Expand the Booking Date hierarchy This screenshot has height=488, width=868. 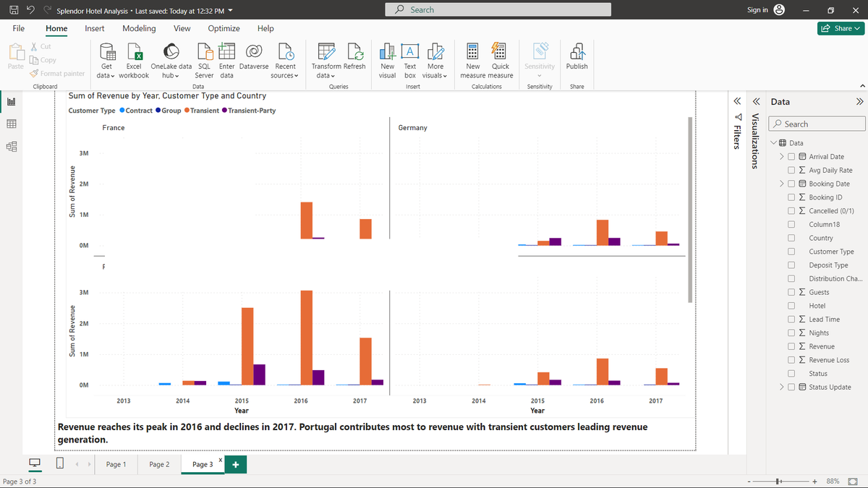782,184
